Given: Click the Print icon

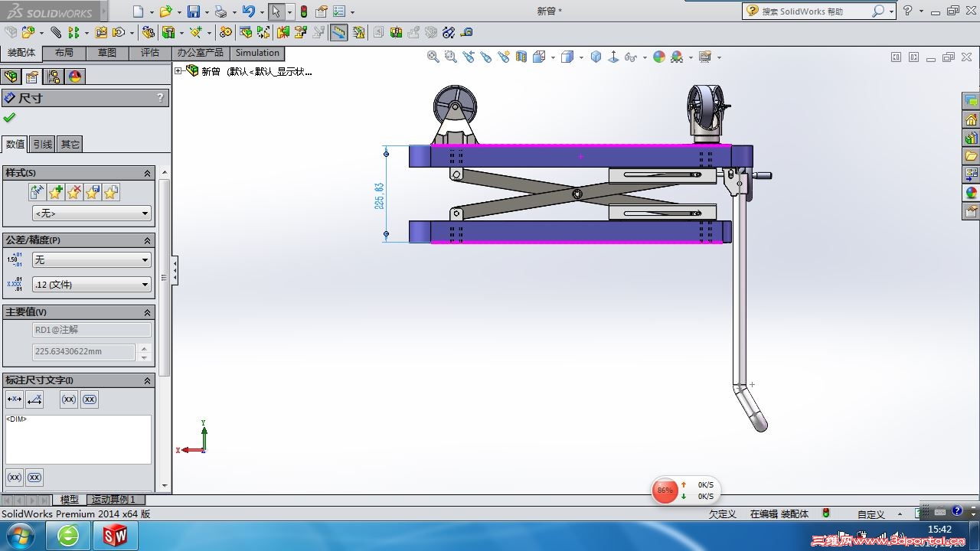Looking at the screenshot, I should (x=220, y=11).
